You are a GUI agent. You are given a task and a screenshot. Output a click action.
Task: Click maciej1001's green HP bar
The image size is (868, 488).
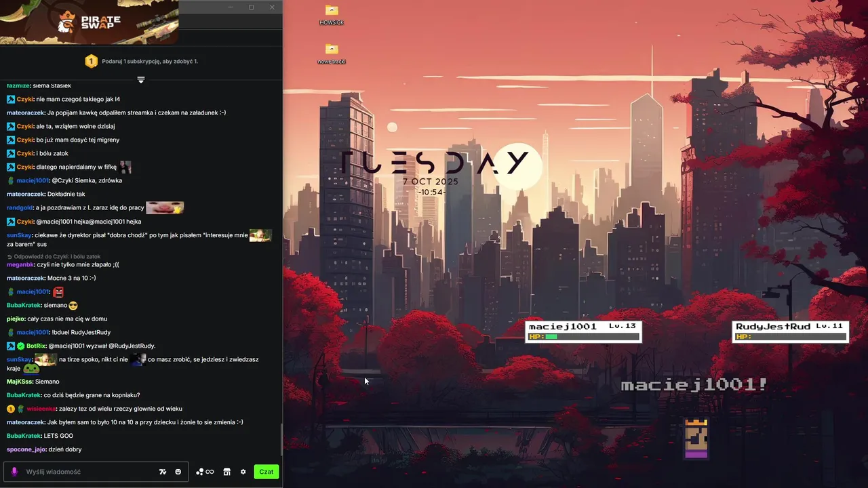click(552, 337)
